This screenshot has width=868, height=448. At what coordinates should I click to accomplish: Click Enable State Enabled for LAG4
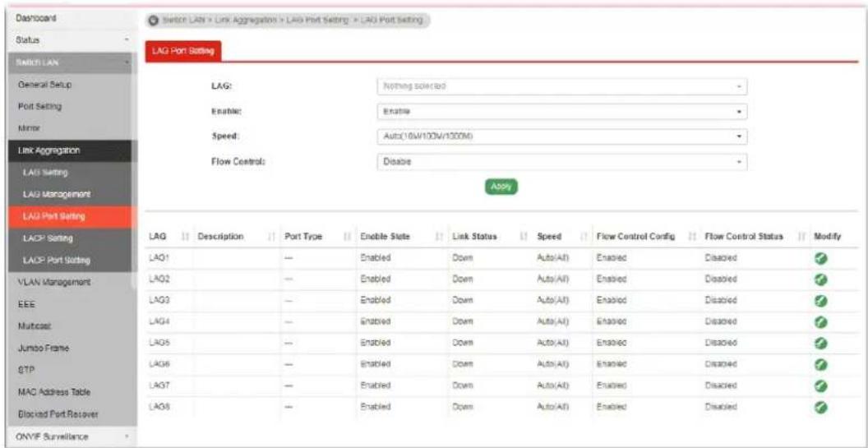376,321
